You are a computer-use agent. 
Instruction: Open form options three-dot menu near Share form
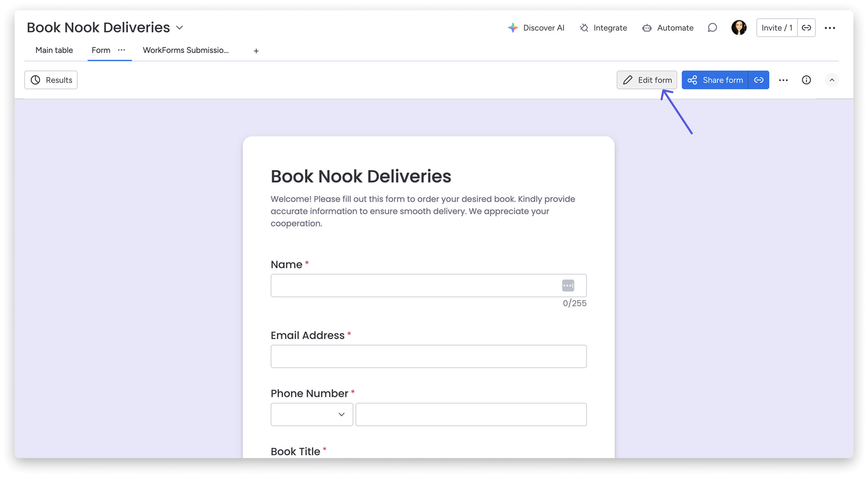783,80
